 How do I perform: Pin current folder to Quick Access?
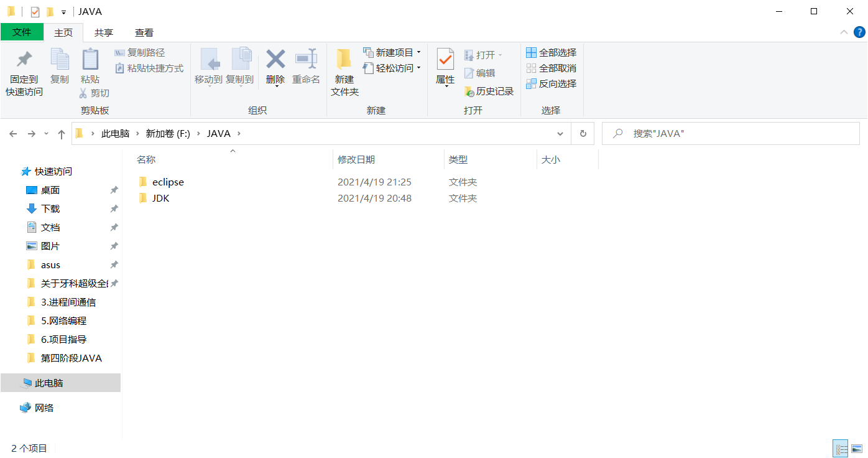[x=23, y=70]
